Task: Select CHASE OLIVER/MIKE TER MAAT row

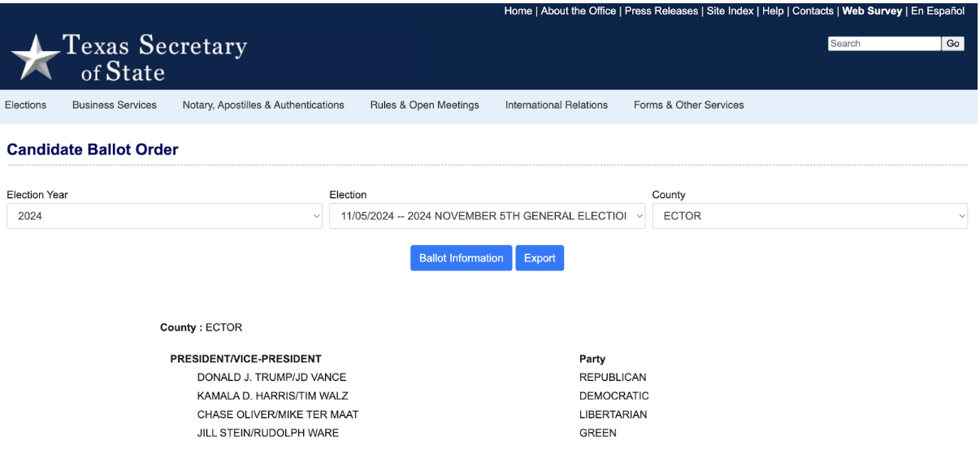Action: click(278, 415)
